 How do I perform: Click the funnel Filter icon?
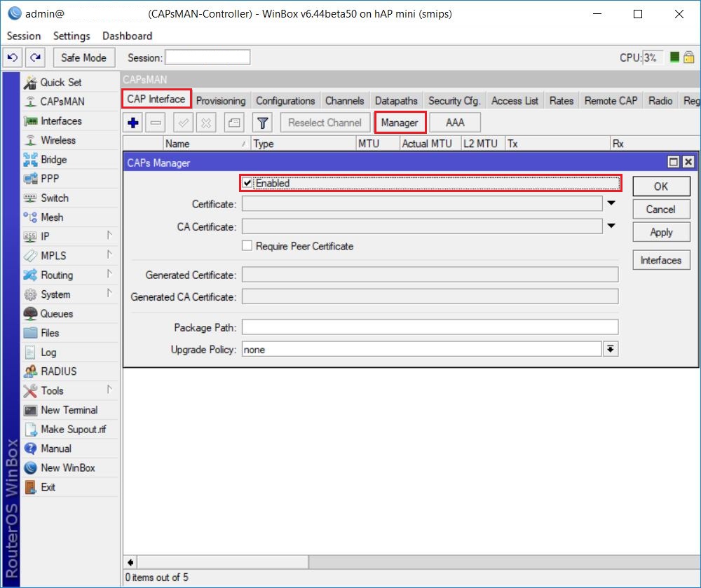[263, 123]
